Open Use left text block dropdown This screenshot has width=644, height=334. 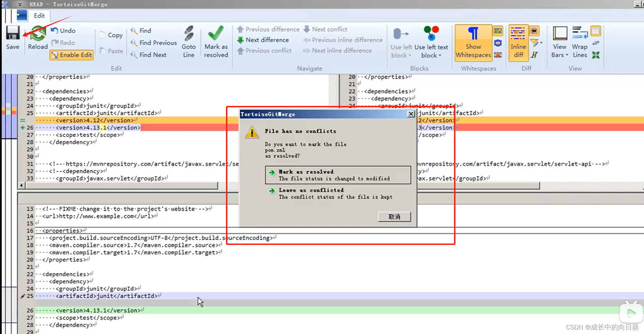(431, 42)
